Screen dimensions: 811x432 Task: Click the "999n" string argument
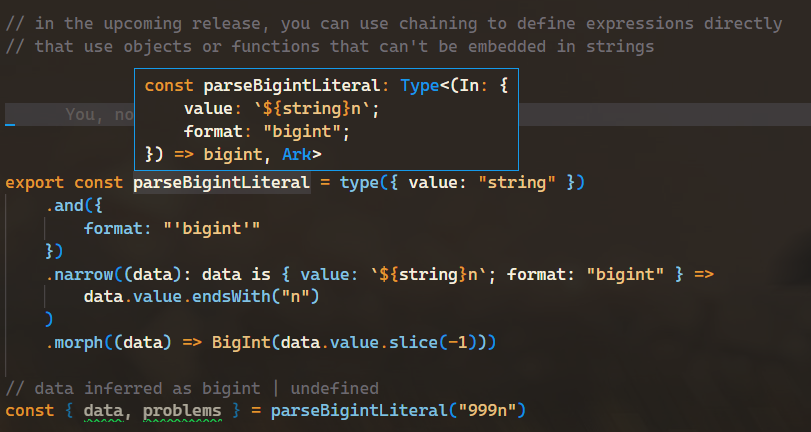487,411
